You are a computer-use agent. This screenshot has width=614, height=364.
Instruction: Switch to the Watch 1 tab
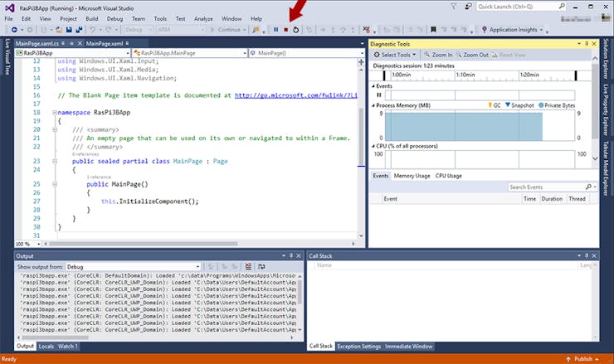(x=68, y=347)
